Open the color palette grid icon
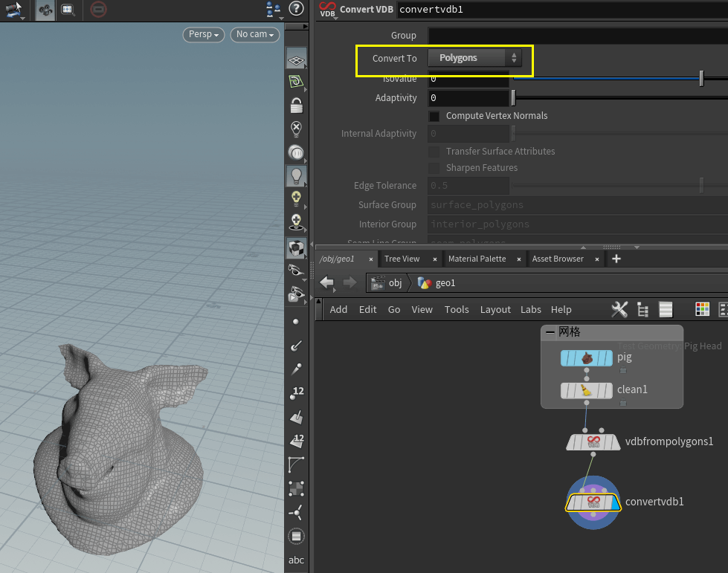This screenshot has height=573, width=728. [702, 309]
